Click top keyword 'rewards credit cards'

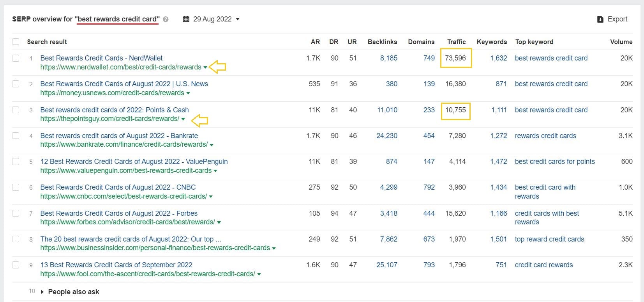point(545,136)
